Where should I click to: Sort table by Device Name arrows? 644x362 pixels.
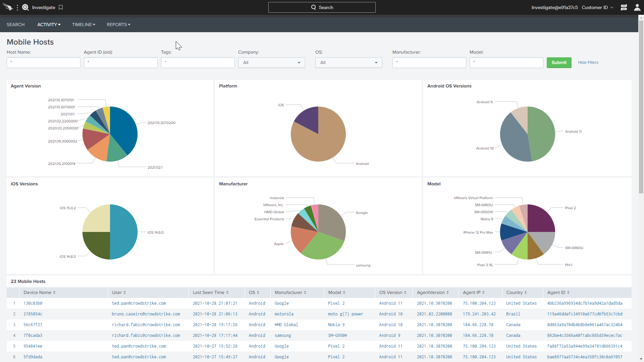click(x=54, y=293)
